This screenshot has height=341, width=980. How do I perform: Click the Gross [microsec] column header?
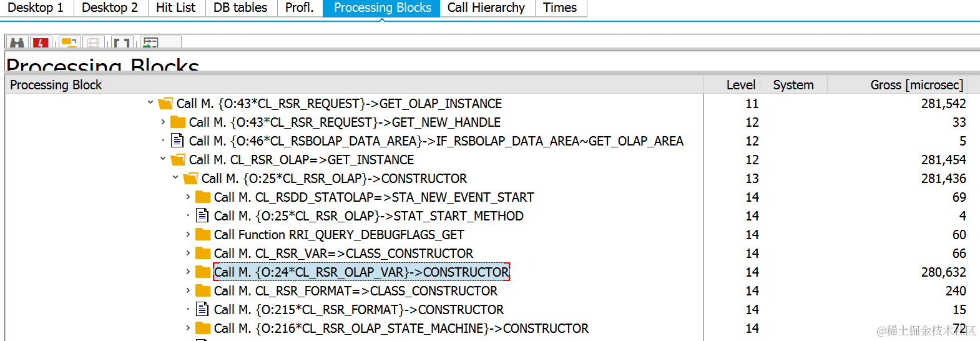(x=898, y=85)
